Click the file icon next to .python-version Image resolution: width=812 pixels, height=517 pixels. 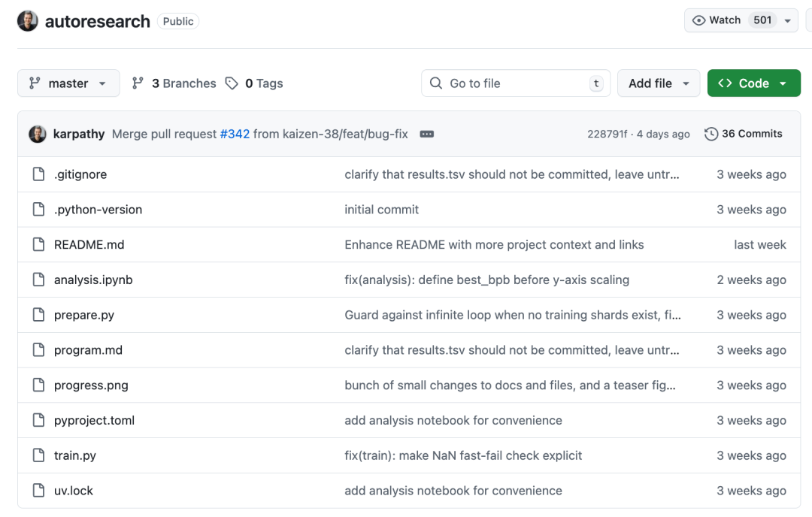coord(38,210)
